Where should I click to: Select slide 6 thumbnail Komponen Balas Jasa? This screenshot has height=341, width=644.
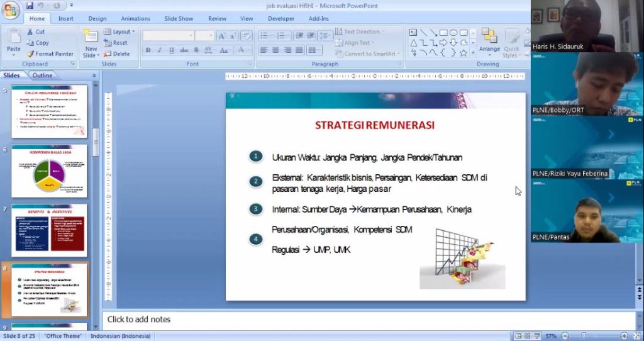coord(49,170)
